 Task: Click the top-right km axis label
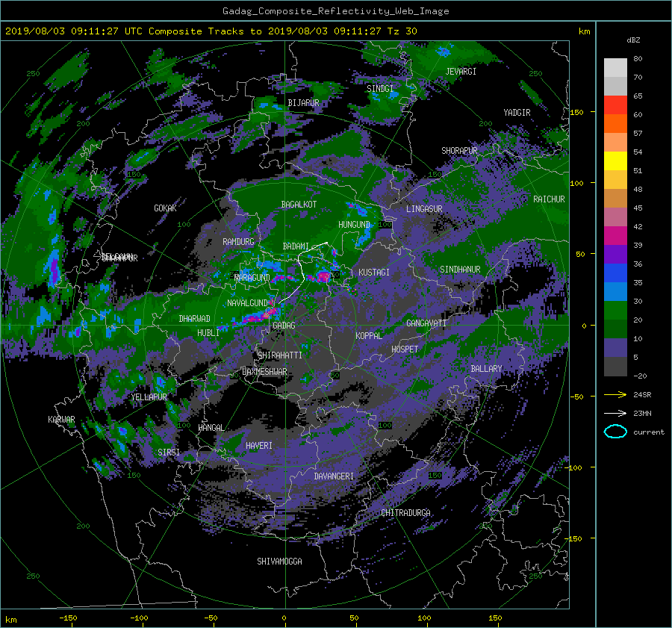point(584,31)
